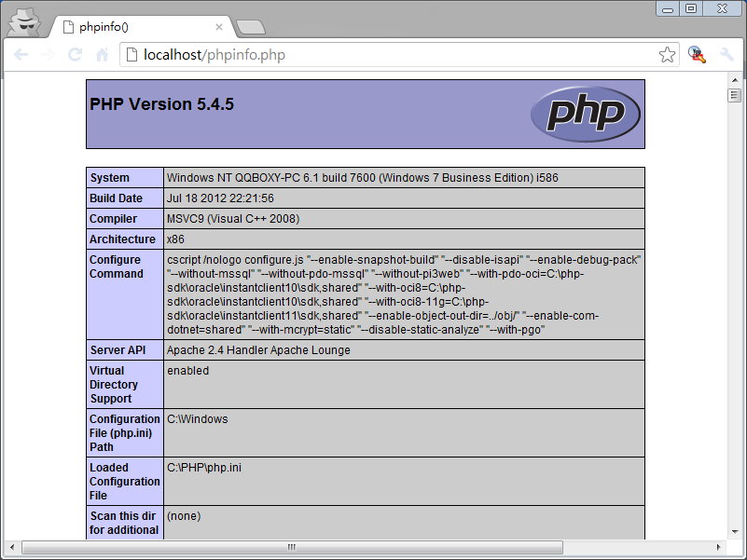
Task: Minimize the browser window
Action: coord(668,9)
